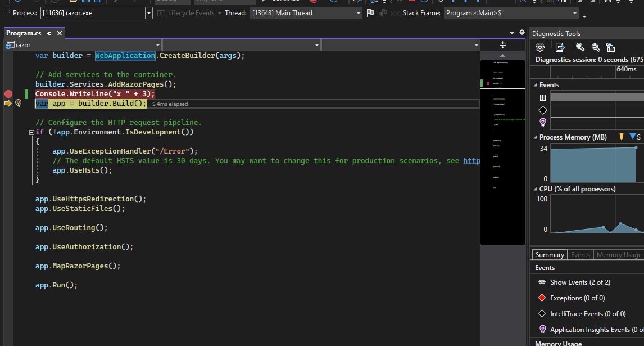Viewport: 644px width, 346px height.
Task: Click the scroll-up arrow above code minimap
Action: (x=502, y=55)
